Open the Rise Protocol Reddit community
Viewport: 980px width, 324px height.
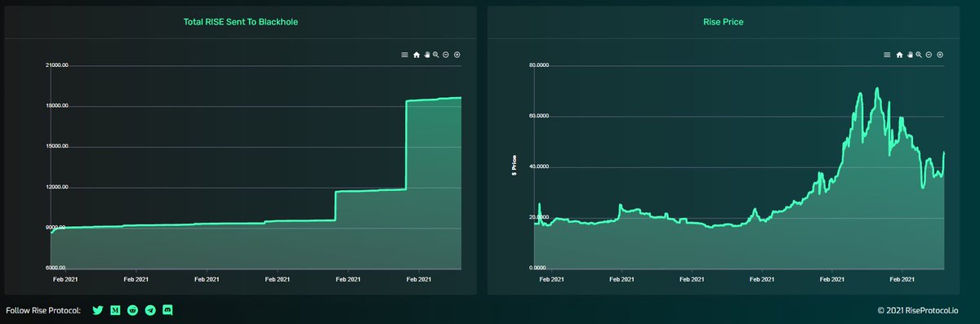[x=133, y=310]
